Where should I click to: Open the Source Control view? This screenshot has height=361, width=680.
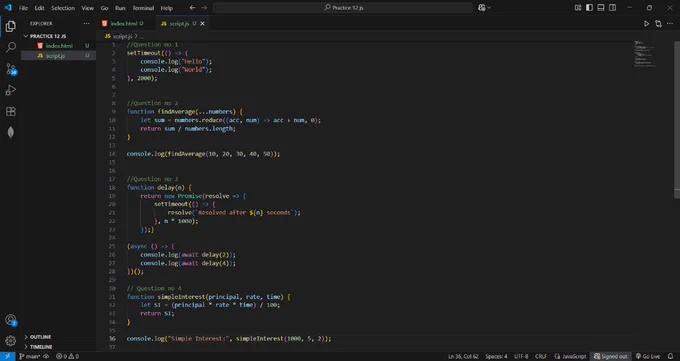tap(10, 69)
